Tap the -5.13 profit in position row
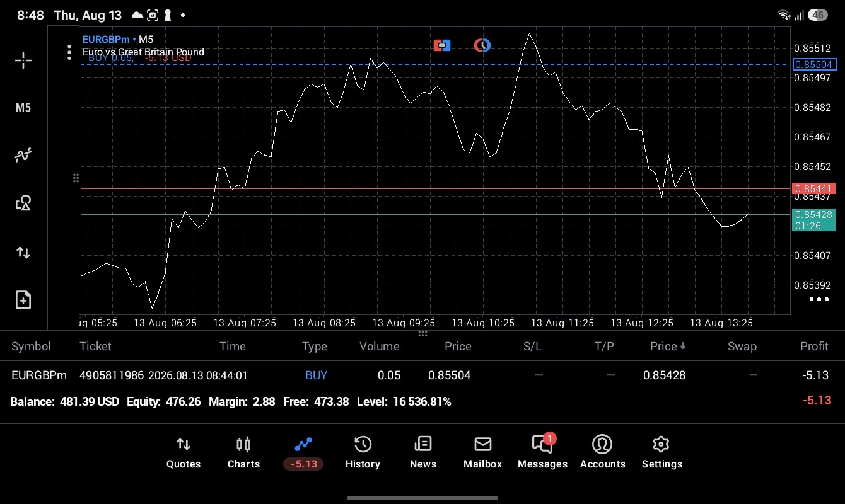845x504 pixels. point(815,375)
